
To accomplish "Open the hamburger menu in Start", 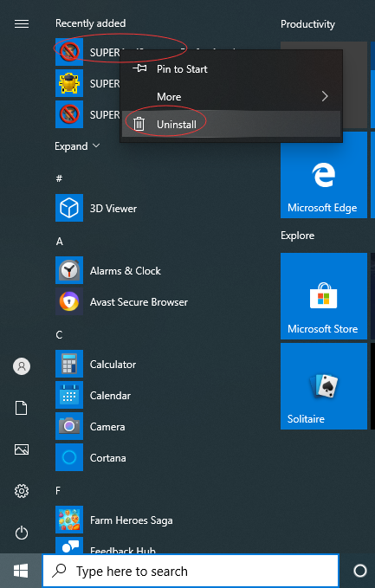I will (x=22, y=24).
